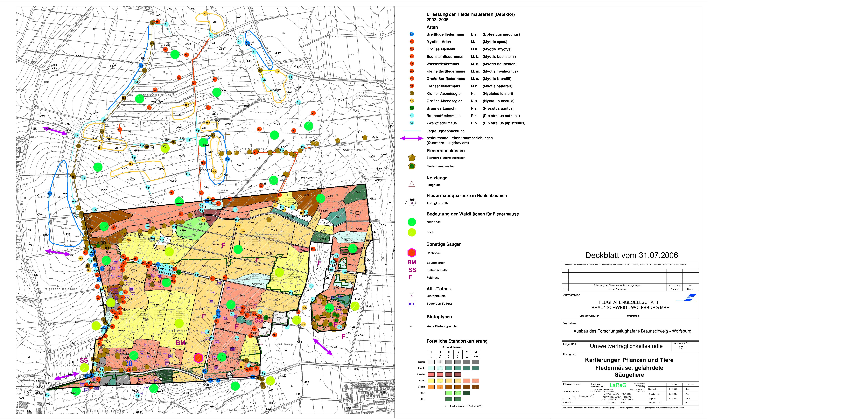Click the Große Bartfledermaus legend circle

(x=412, y=79)
